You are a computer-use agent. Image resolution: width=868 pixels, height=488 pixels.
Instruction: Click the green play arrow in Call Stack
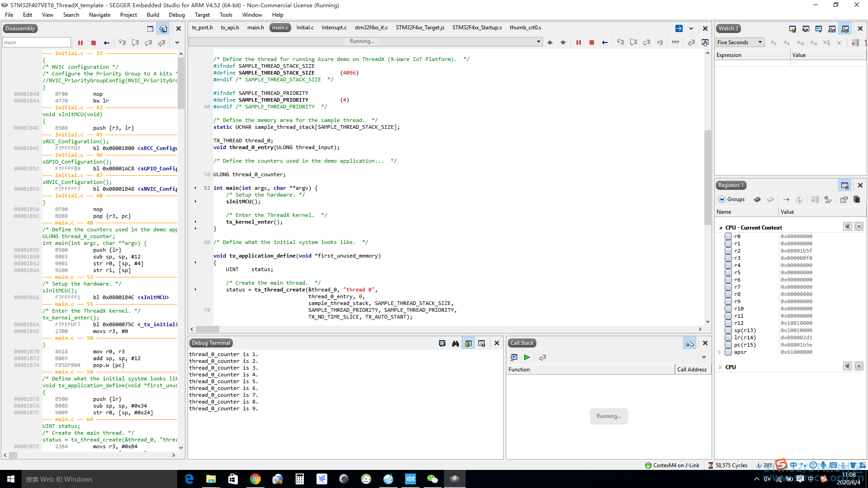click(x=527, y=357)
